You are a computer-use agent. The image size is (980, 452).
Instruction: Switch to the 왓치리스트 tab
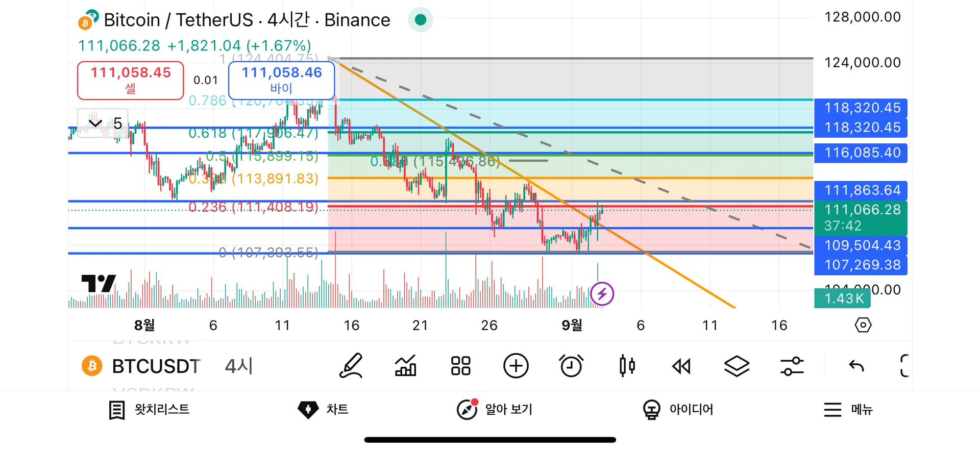click(x=149, y=410)
